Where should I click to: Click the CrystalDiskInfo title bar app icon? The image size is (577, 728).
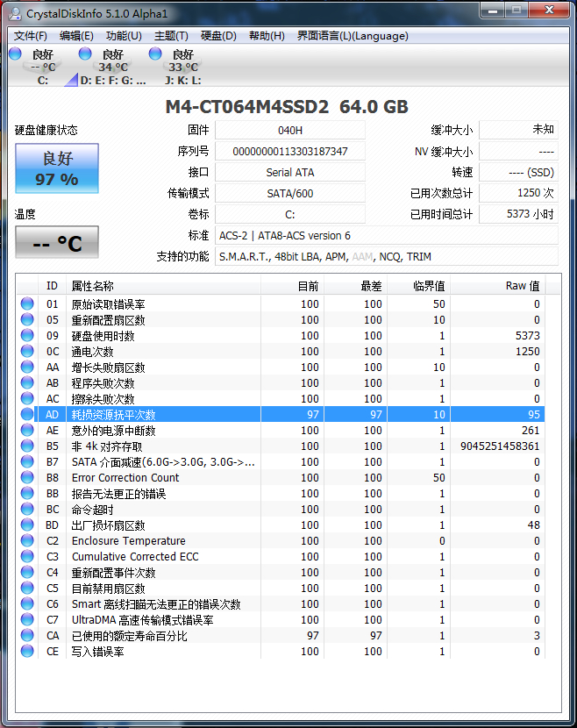tap(15, 13)
